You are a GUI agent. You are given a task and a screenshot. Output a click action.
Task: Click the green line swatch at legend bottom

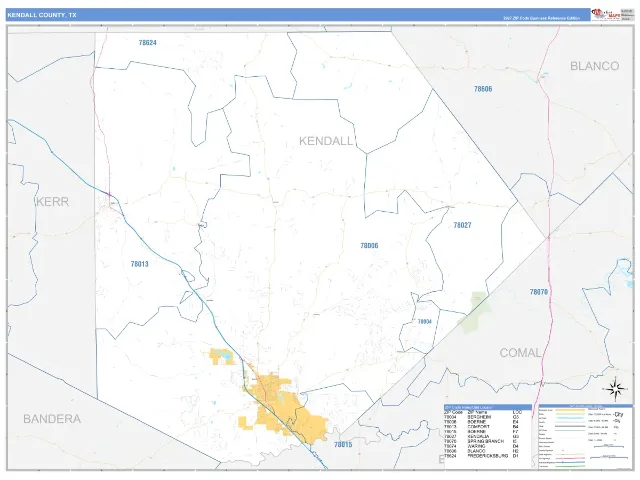point(569,466)
